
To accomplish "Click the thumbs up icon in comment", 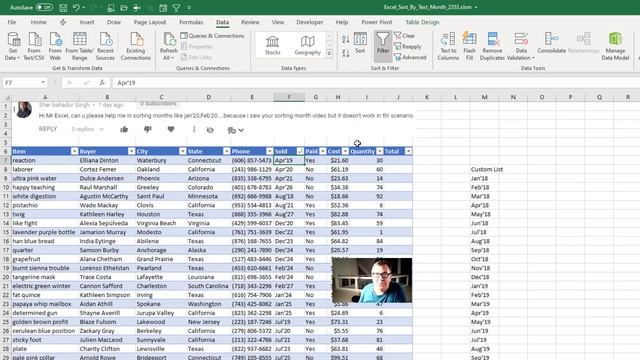I will (124, 129).
